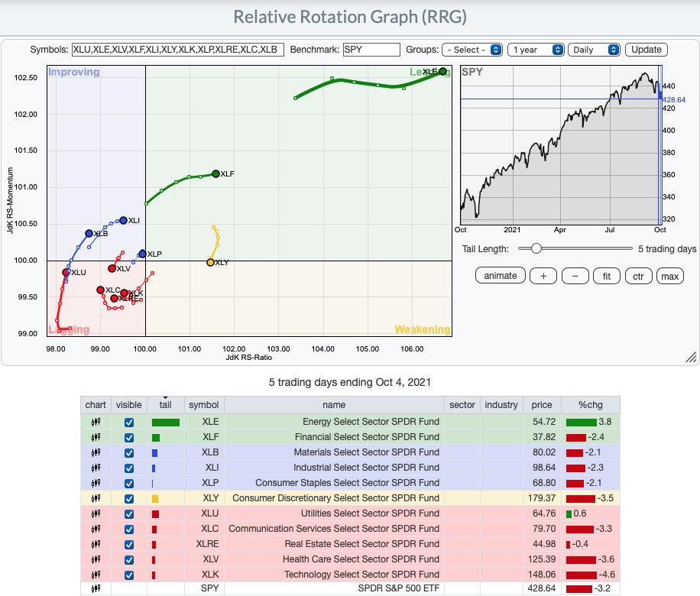Click the max button
The width and height of the screenshot is (700, 596).
pos(670,276)
